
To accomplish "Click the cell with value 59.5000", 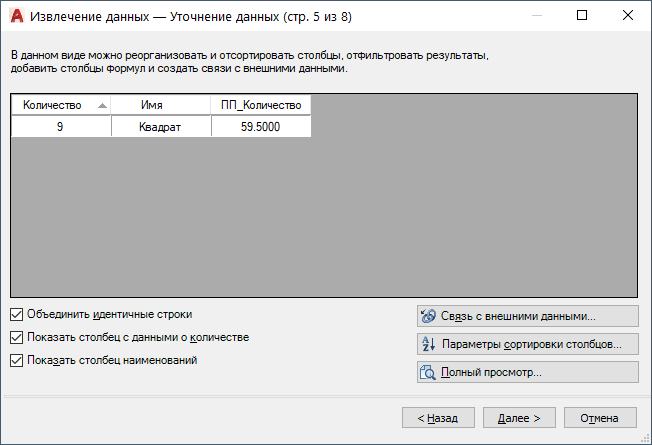I will coord(260,126).
